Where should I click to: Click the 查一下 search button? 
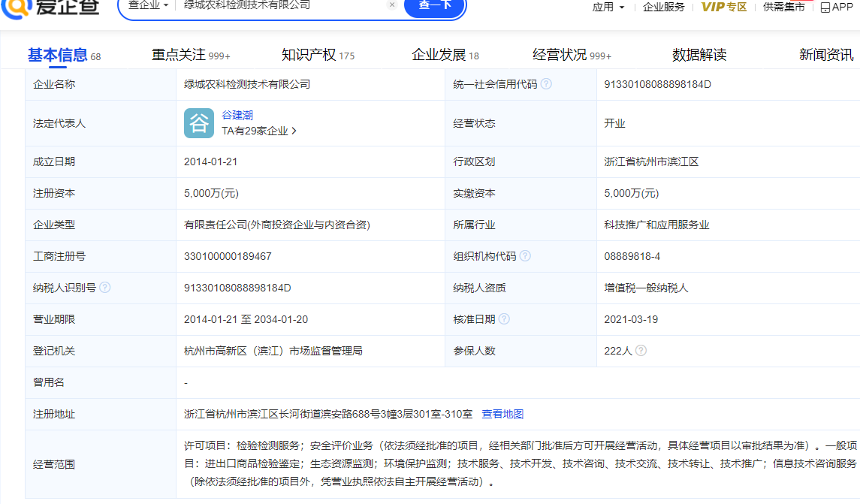click(435, 7)
